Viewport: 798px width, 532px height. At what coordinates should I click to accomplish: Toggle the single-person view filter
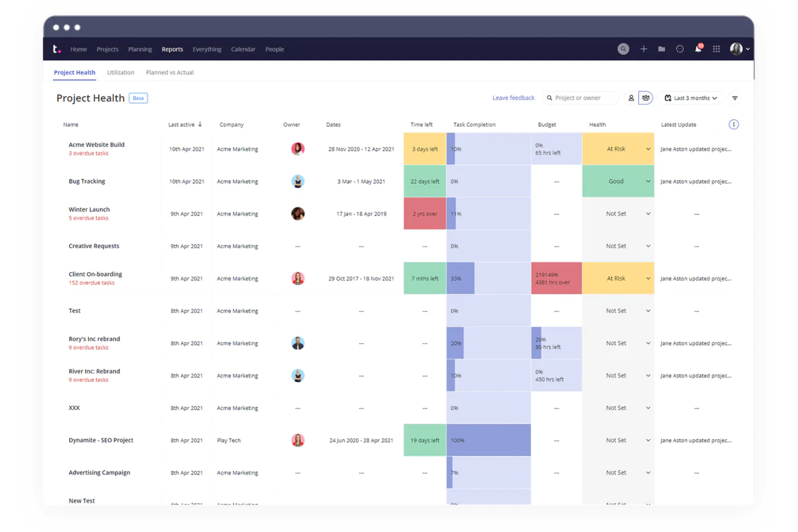(x=631, y=98)
